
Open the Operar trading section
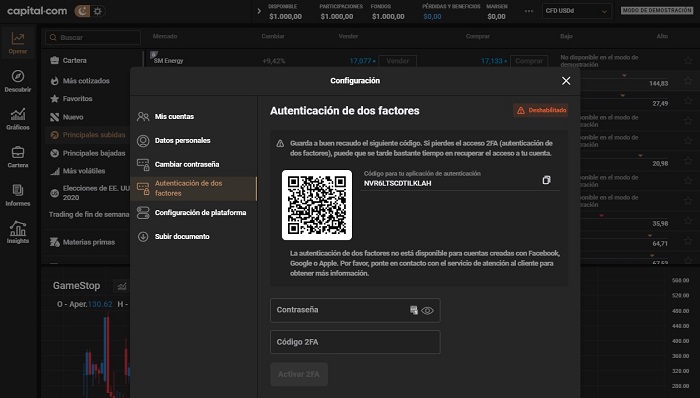(18, 43)
